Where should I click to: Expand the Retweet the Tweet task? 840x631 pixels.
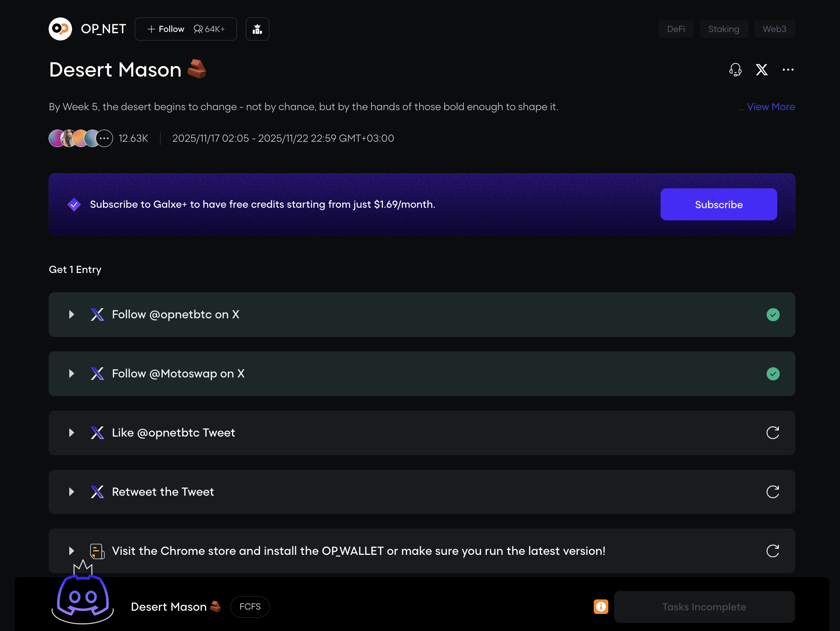pyautogui.click(x=72, y=492)
